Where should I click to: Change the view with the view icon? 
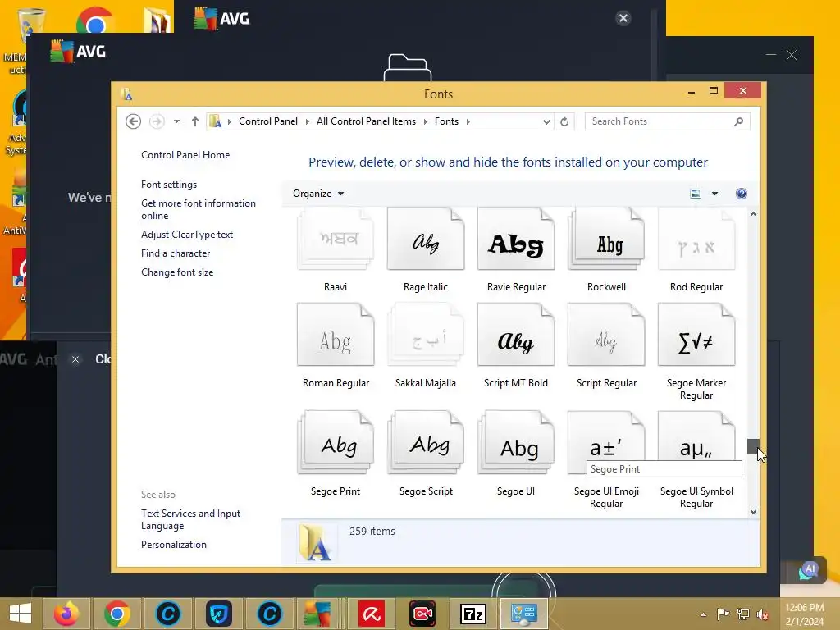696,194
